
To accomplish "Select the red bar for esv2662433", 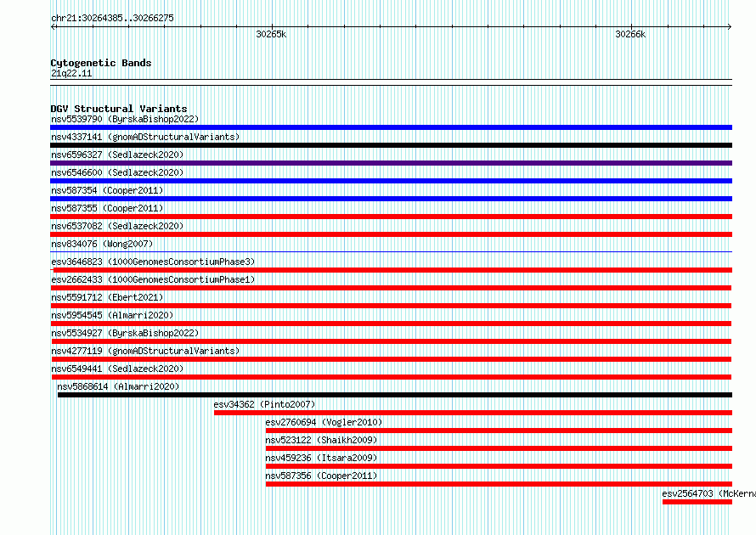I will (391, 288).
